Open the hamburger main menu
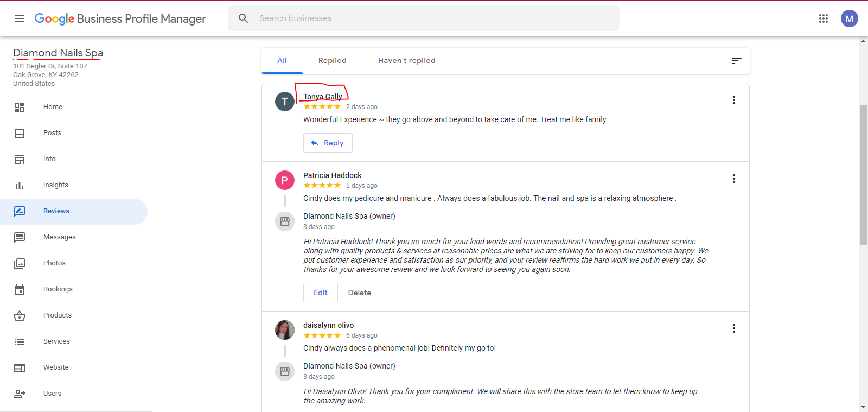Screen dimensions: 868x412 20,18
